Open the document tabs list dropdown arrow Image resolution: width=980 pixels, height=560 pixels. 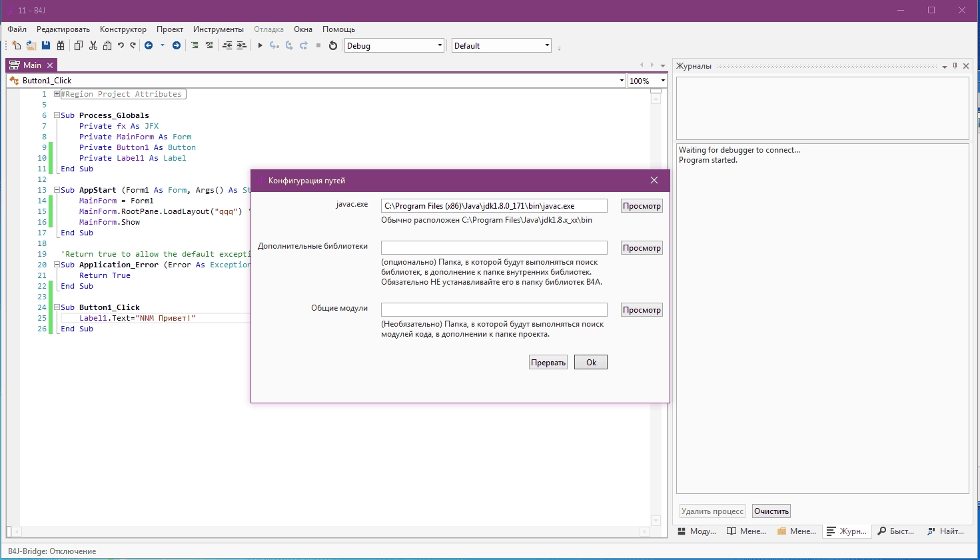coord(663,66)
